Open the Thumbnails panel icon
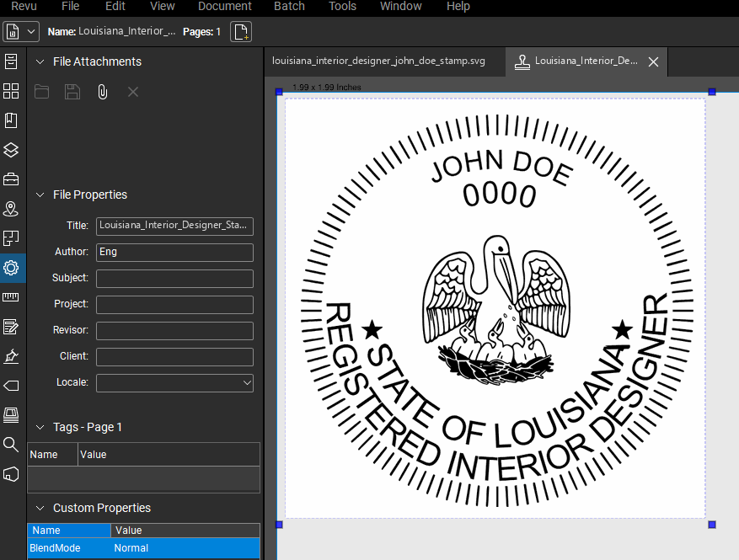The image size is (739, 560). pos(11,91)
